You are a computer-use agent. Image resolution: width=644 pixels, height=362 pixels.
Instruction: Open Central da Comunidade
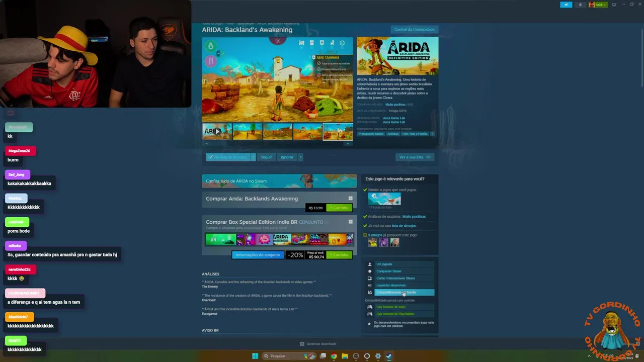coord(414,30)
